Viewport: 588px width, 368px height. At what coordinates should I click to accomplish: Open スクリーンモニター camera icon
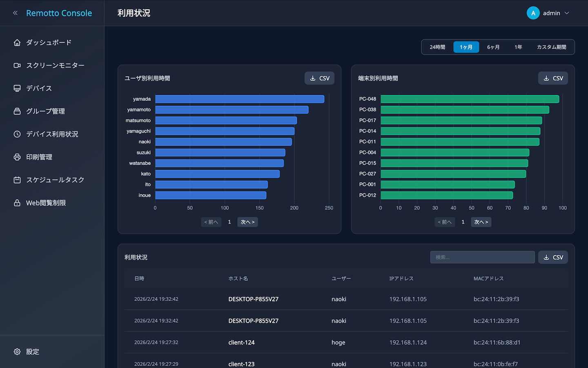[x=17, y=65]
